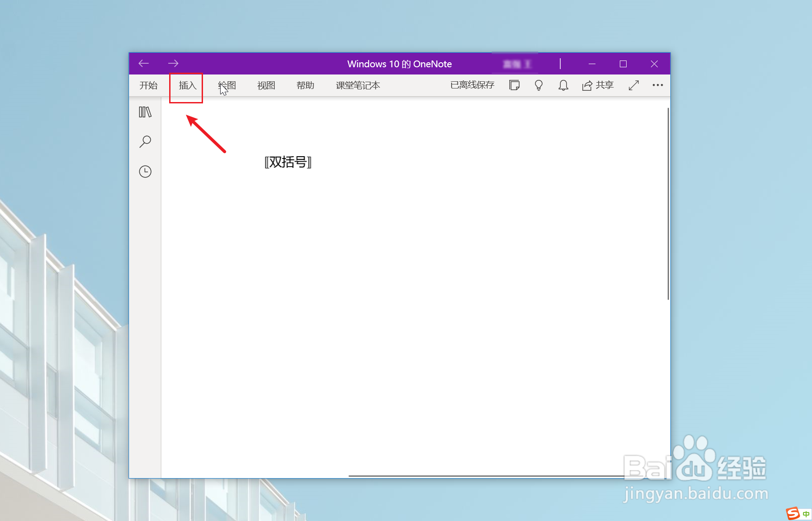Open the 帮助 tab
812x521 pixels.
[x=305, y=85]
